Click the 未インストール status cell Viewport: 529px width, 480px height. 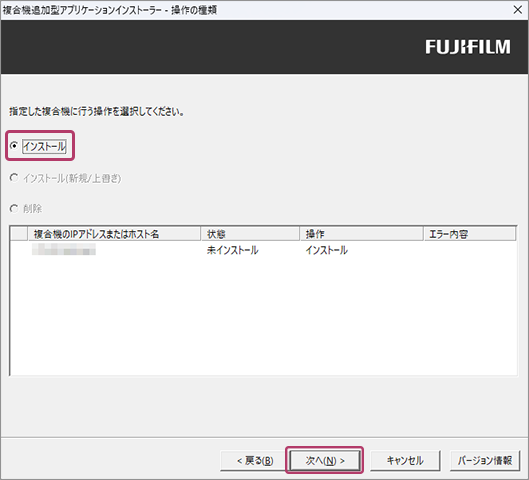tap(232, 250)
